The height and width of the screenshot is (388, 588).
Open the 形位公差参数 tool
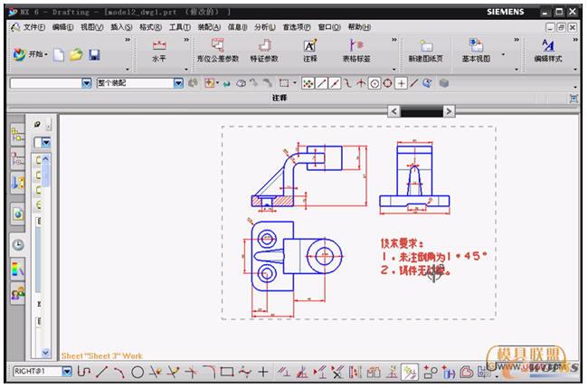(217, 50)
